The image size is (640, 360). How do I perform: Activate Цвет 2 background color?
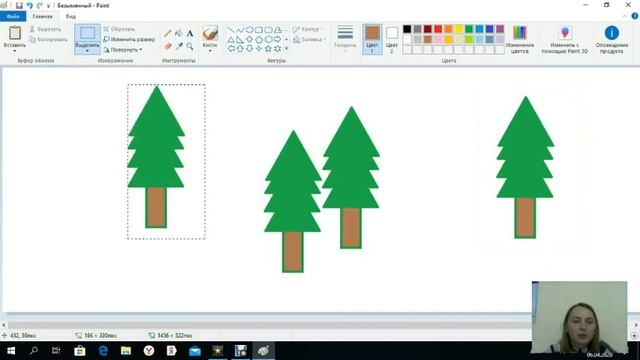391,40
